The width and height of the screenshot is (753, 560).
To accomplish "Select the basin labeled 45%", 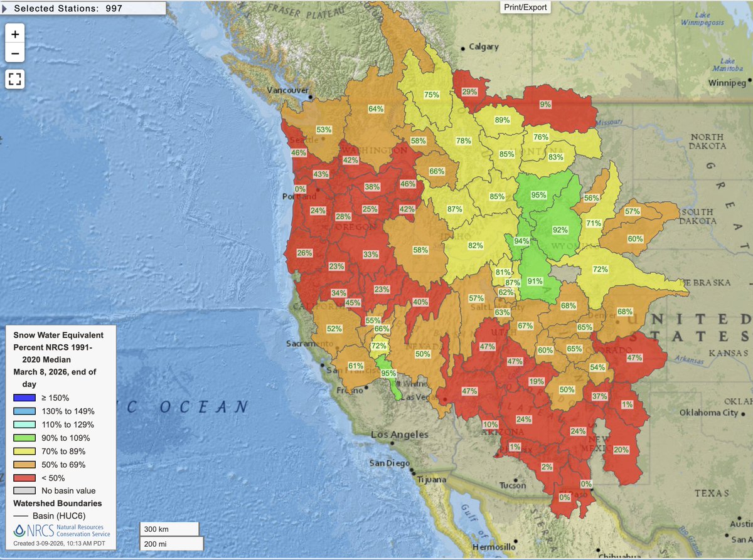I will [x=353, y=303].
